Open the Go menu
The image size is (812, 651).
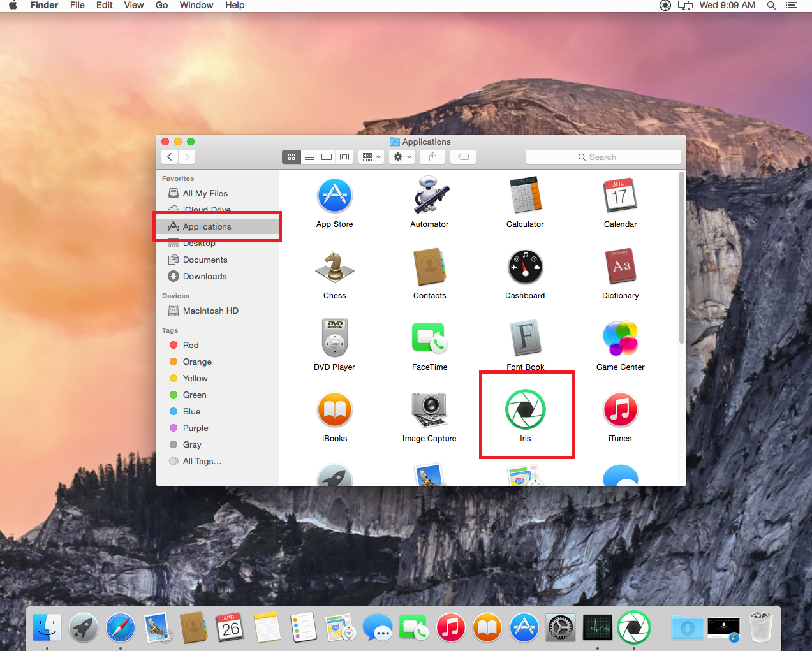pos(162,5)
